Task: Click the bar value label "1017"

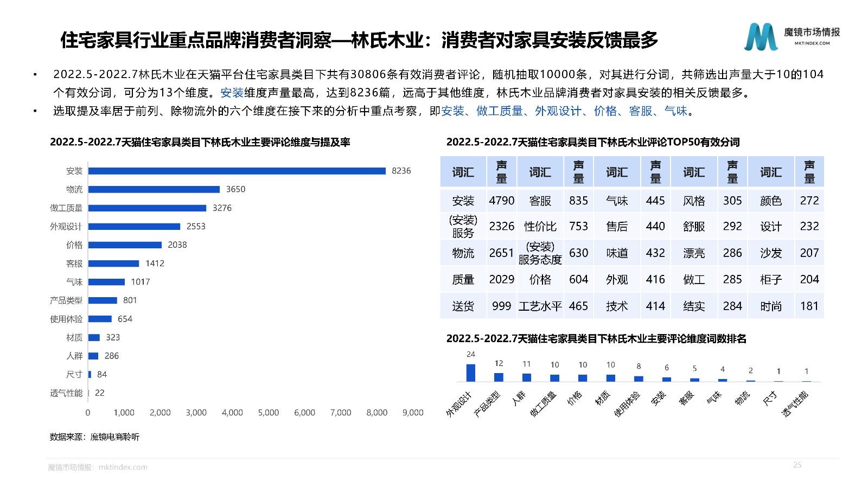Action: [x=141, y=282]
